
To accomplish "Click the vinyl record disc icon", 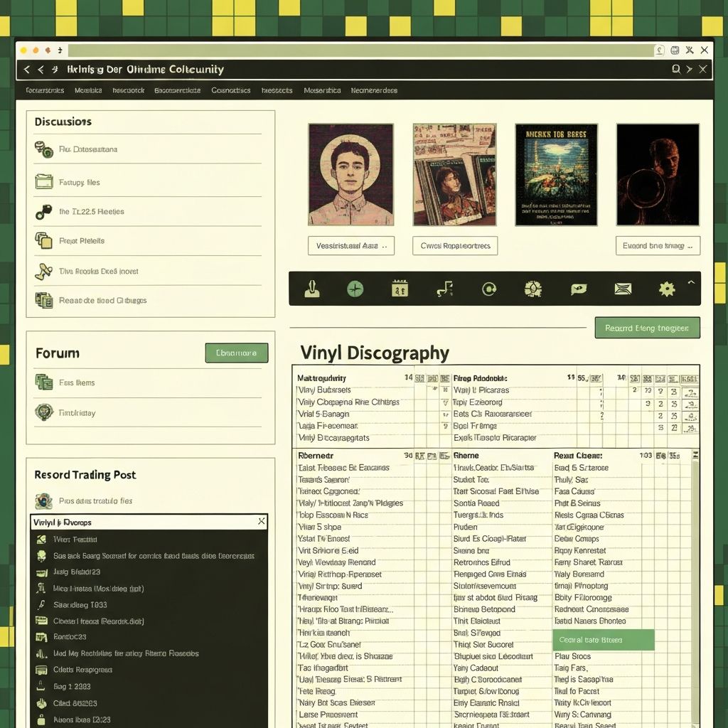I will pos(489,289).
